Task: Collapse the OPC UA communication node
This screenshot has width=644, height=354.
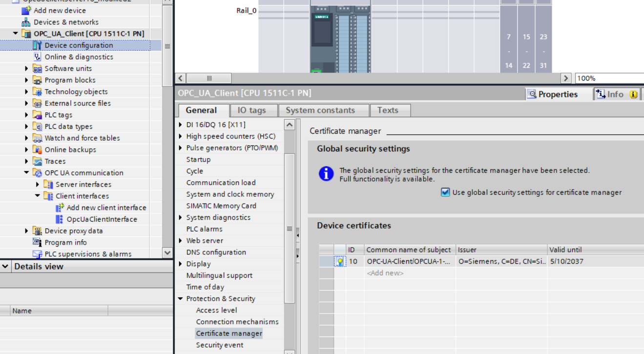Action: [27, 173]
